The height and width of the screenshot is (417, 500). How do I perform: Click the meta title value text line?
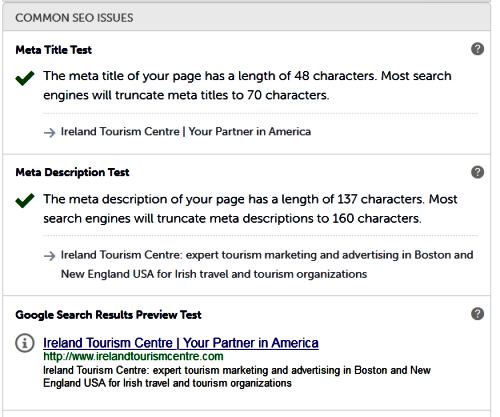click(186, 132)
